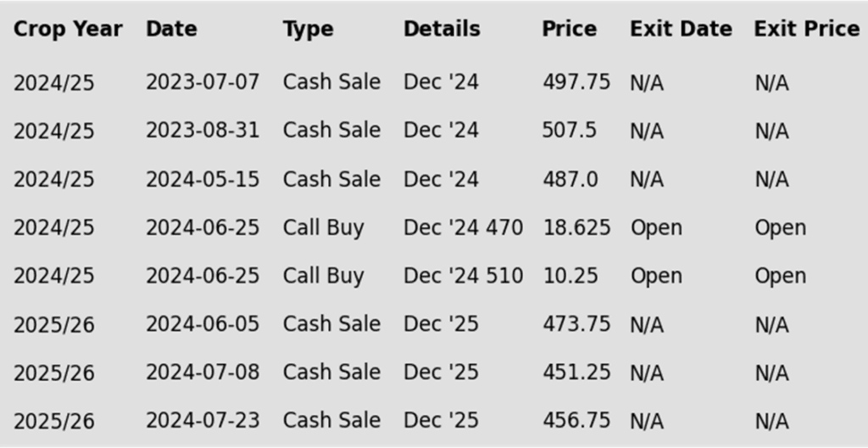Click the Exit Price column header

807,30
